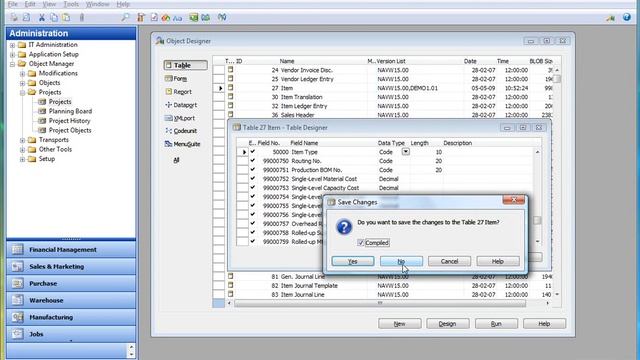This screenshot has height=360, width=640.
Task: Toggle Enabled check for Production BOM No.
Action: point(253,170)
